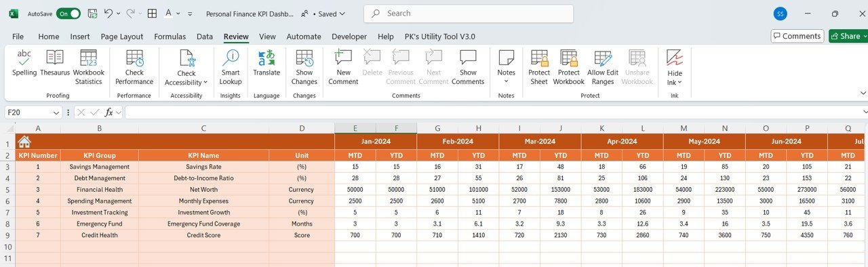The width and height of the screenshot is (868, 267).
Task: Click the Emergency Fund Coverage cell
Action: pos(203,224)
